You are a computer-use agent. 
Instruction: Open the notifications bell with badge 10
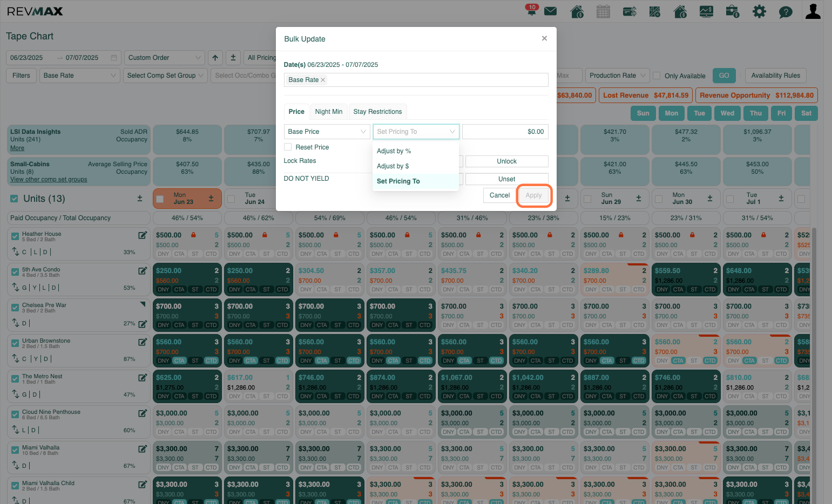[x=531, y=10]
